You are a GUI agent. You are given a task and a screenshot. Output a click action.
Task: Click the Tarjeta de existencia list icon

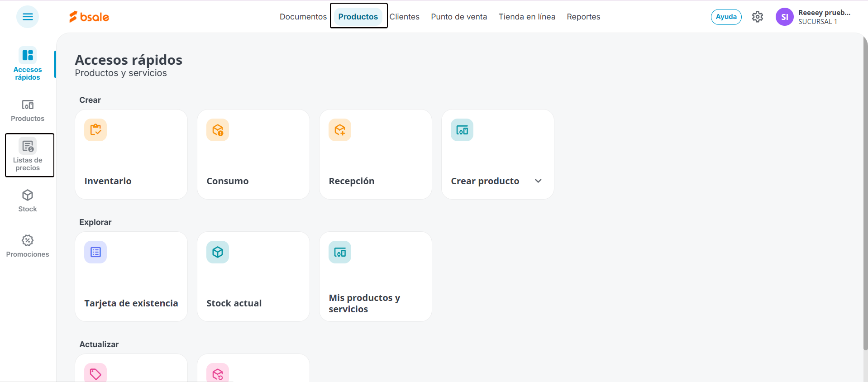[x=95, y=252]
